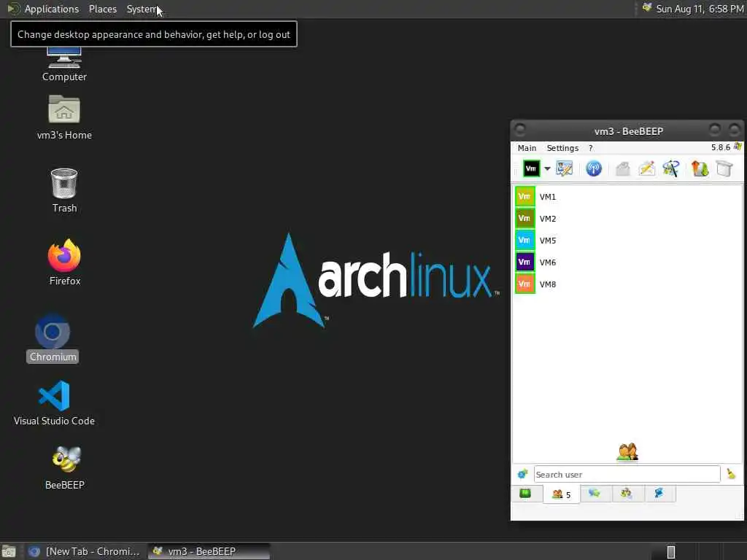Click the grey bin icon in BeeBEEP toolbar
747x560 pixels.
(724, 168)
